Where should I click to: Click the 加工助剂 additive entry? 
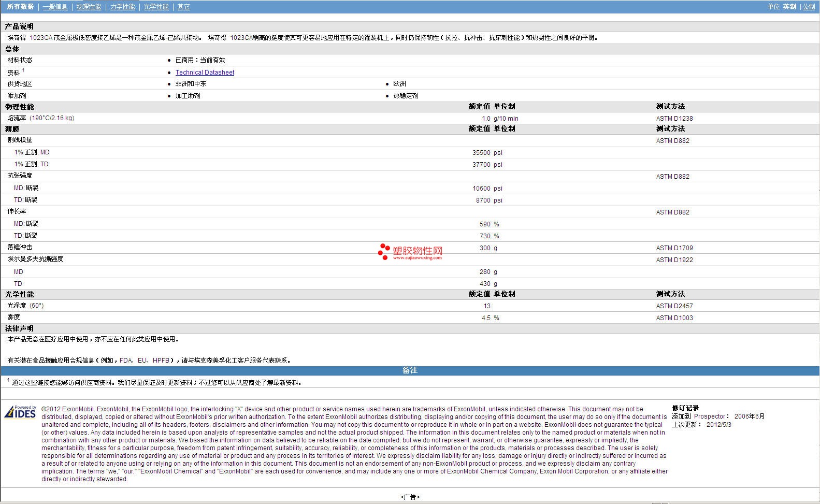(x=188, y=96)
